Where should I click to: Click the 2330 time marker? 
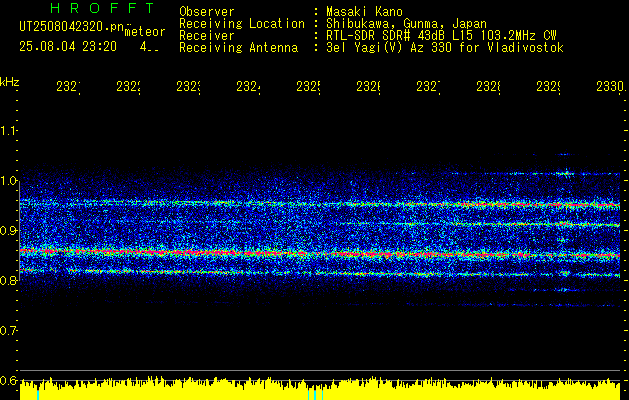(610, 87)
